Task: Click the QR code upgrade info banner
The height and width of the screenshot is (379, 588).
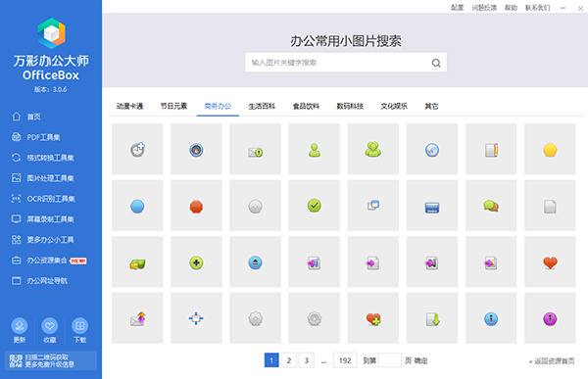Action: tap(50, 360)
